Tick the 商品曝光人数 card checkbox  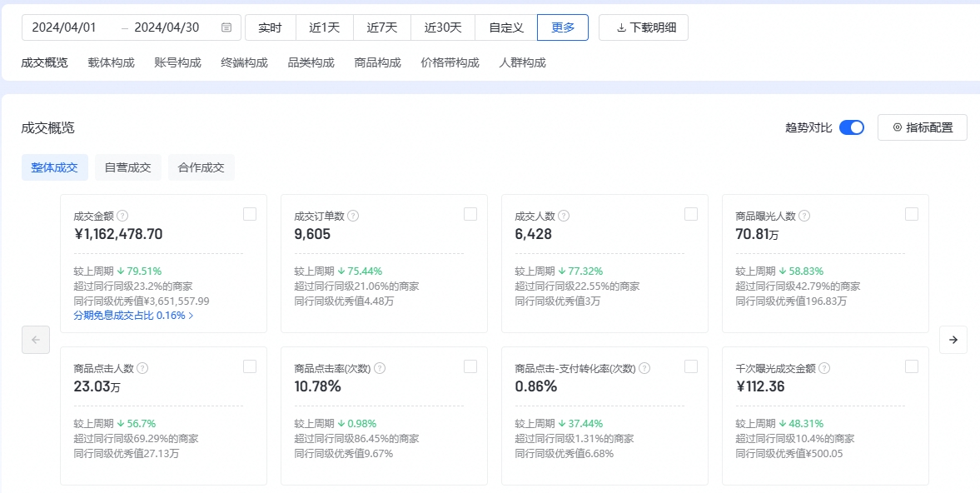tap(912, 214)
